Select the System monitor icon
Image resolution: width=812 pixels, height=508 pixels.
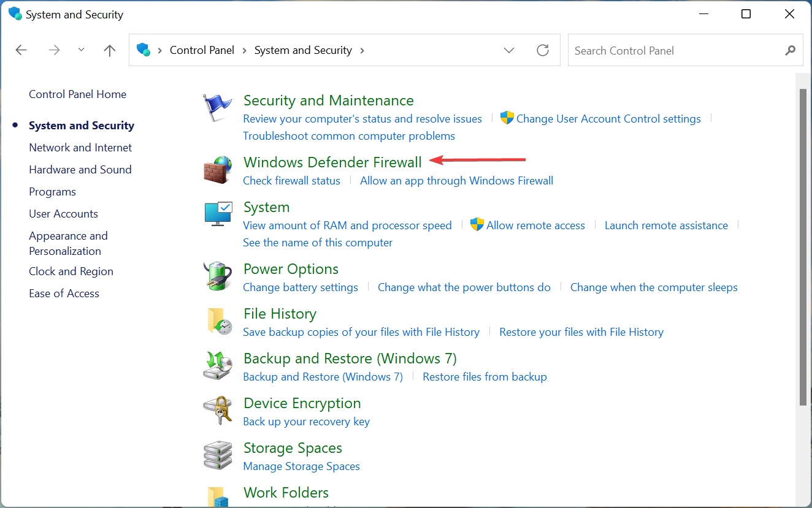point(218,214)
